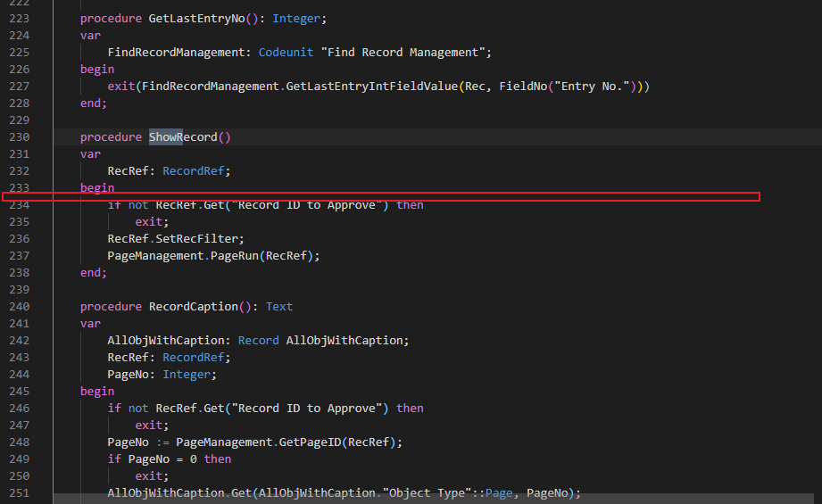Click the GetLastEntryIntFieldValue method call

[371, 87]
